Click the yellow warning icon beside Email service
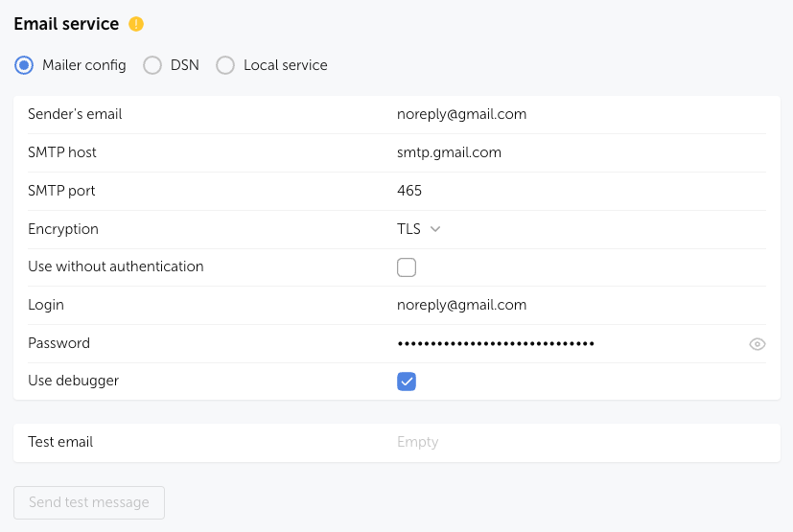793x532 pixels. [136, 24]
